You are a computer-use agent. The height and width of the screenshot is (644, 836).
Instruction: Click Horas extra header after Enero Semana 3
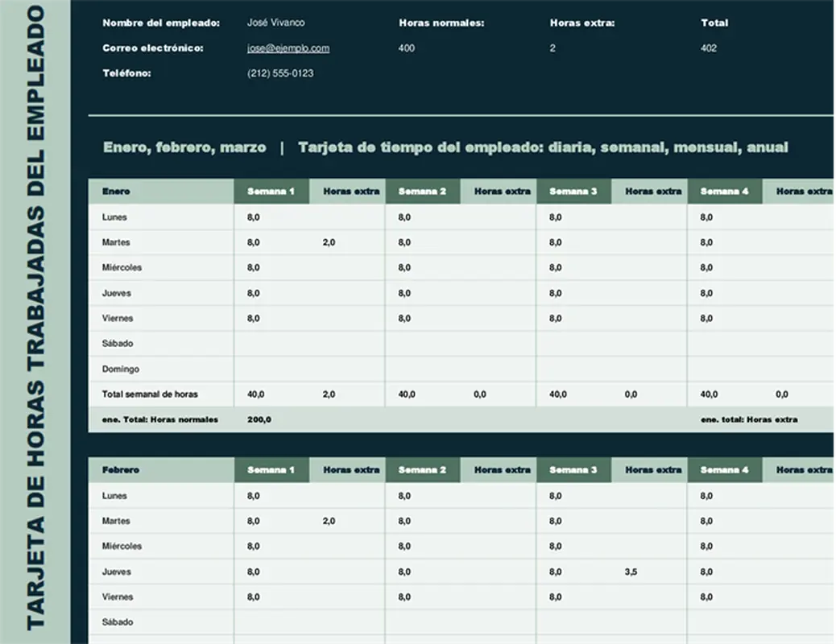coord(649,192)
